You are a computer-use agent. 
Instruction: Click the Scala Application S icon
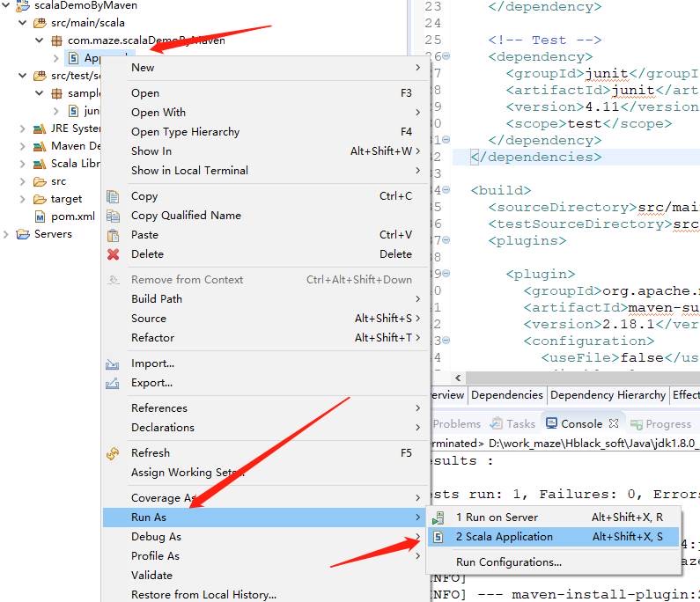pyautogui.click(x=438, y=537)
